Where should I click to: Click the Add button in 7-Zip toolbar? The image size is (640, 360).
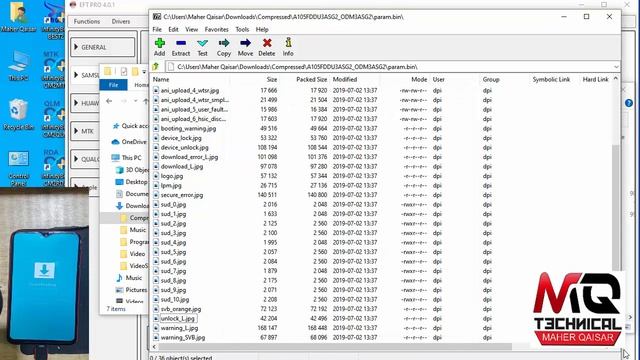pos(160,47)
